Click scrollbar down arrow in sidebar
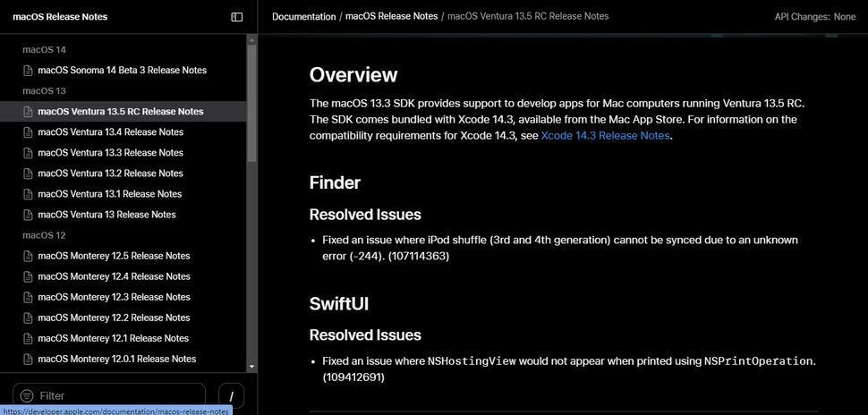868x415 pixels. (x=252, y=366)
